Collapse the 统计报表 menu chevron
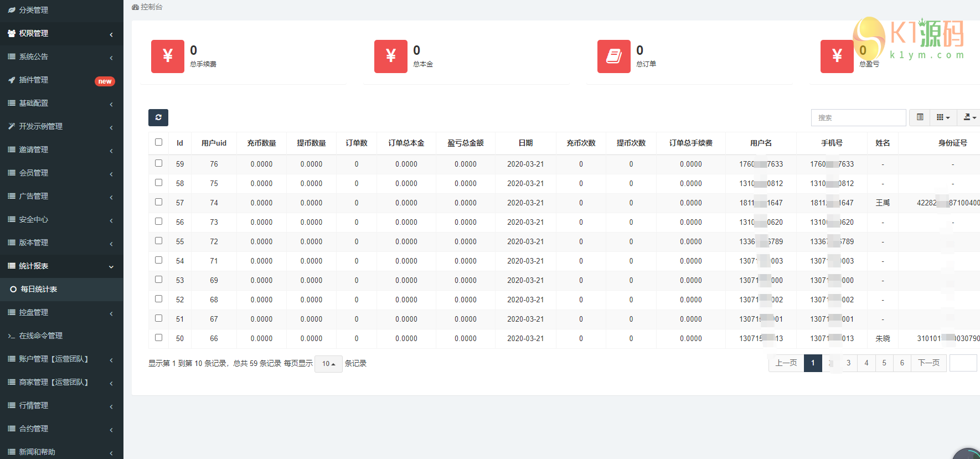This screenshot has width=980, height=459. 111,267
